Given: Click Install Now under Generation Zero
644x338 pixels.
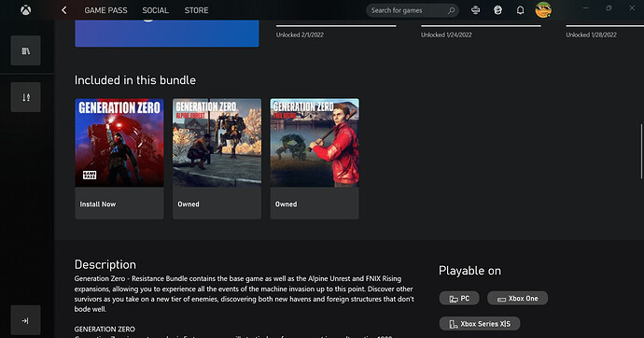Looking at the screenshot, I should (98, 204).
